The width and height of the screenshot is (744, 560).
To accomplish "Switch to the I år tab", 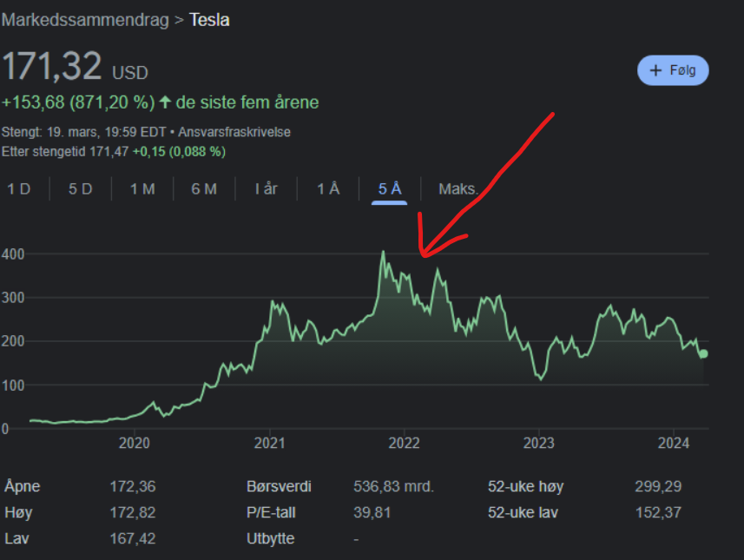I will [x=266, y=189].
